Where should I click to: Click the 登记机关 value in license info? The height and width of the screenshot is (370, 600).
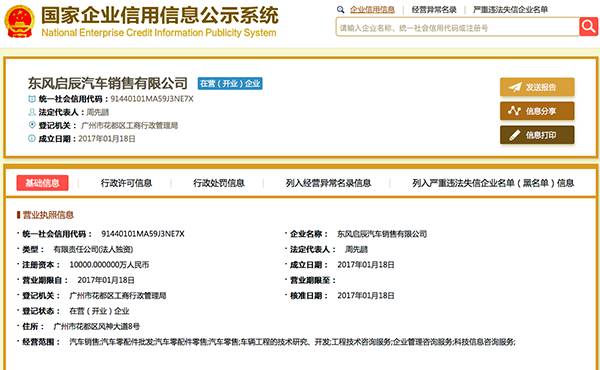pyautogui.click(x=117, y=296)
